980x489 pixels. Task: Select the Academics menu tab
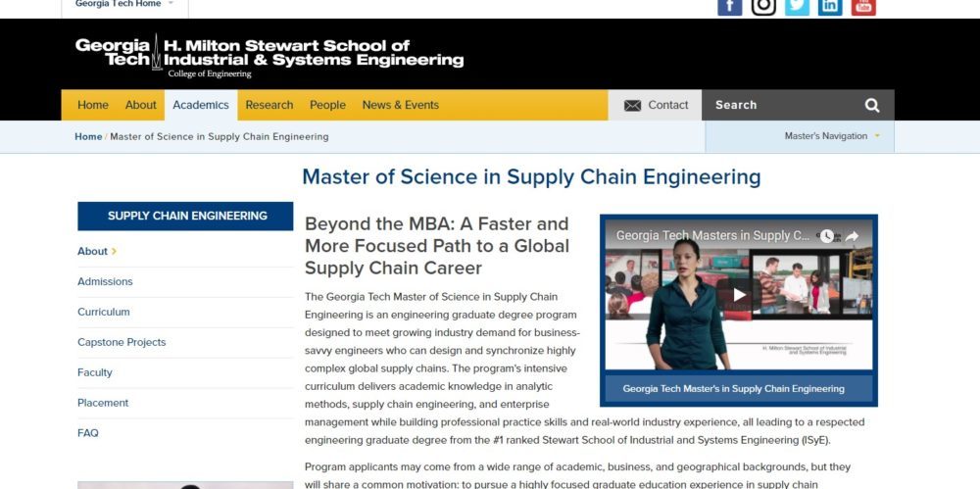point(201,105)
